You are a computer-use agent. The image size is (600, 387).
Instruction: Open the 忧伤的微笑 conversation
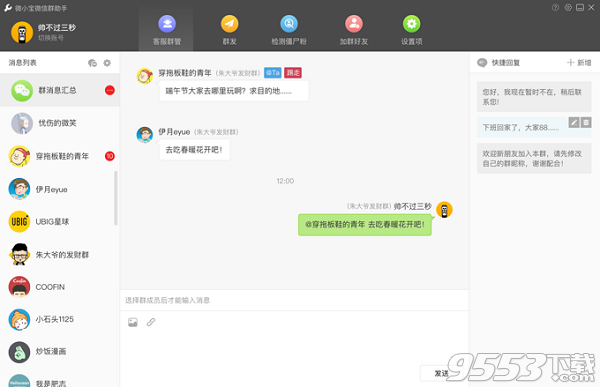click(x=60, y=123)
